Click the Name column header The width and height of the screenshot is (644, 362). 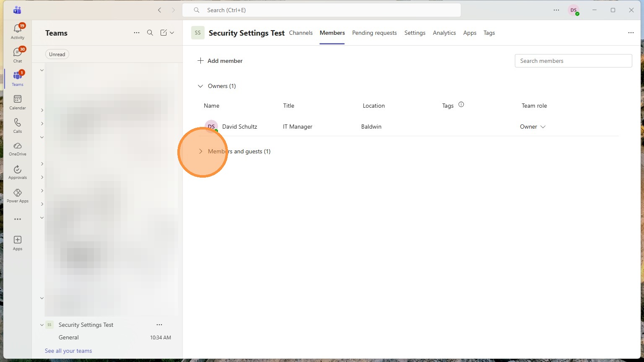coord(211,106)
